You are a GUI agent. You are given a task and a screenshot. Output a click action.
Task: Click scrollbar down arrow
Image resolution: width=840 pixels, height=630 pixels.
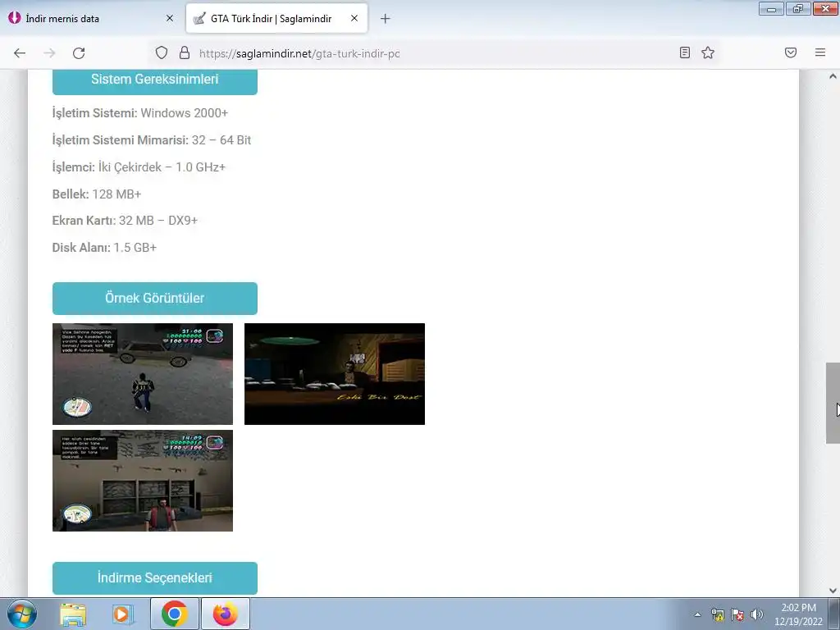click(x=833, y=591)
